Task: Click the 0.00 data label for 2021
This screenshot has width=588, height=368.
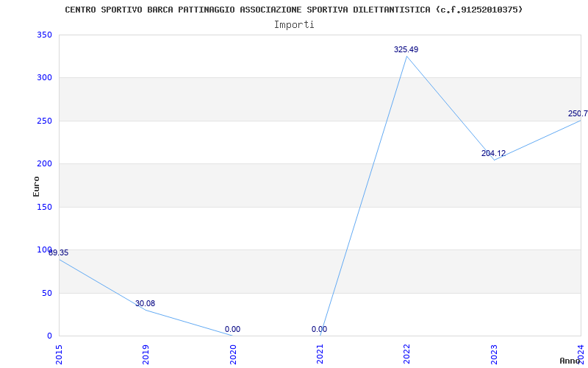Action: (x=319, y=329)
